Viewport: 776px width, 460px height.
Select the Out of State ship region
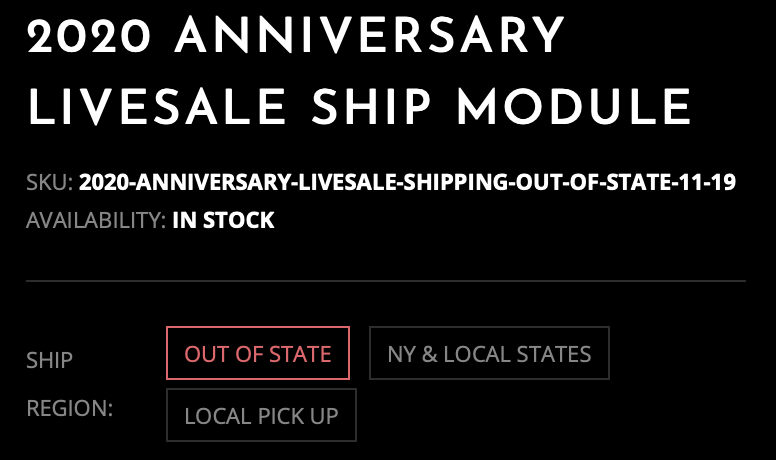(x=258, y=353)
